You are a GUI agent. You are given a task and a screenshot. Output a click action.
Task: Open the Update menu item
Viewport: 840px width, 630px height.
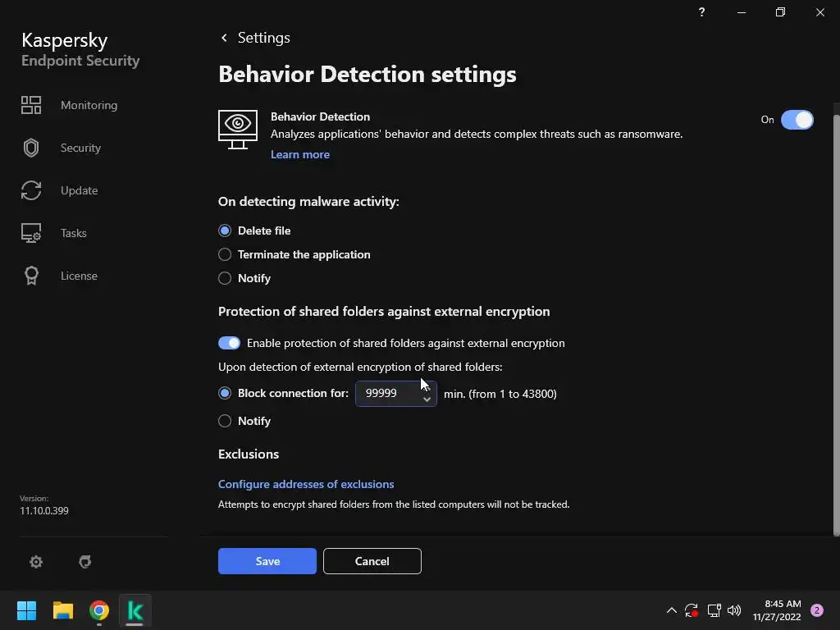pos(79,190)
